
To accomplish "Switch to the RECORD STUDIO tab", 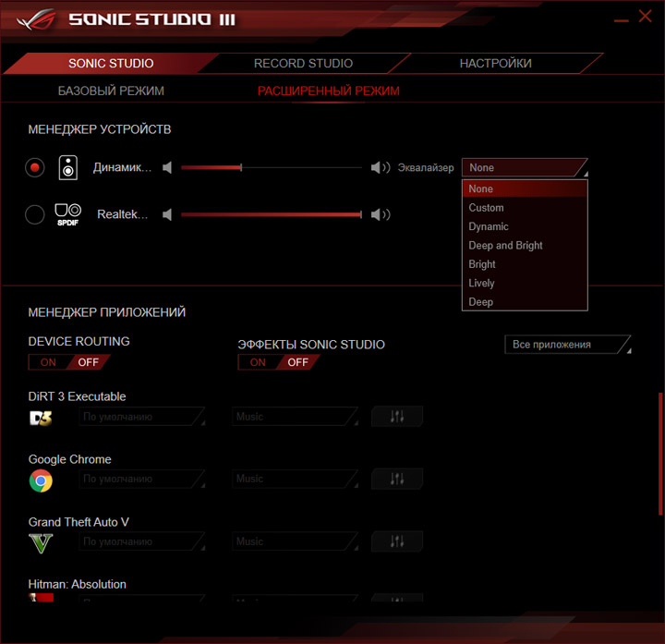I will [303, 63].
